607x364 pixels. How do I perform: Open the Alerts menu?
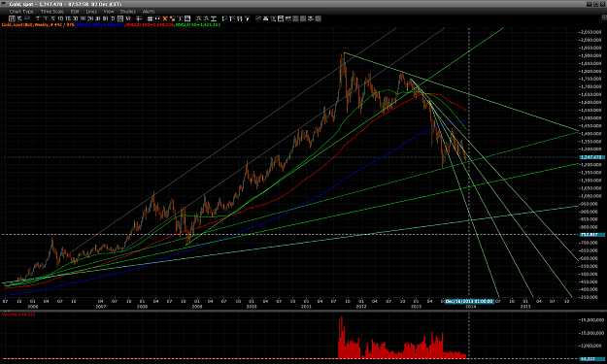click(x=149, y=12)
